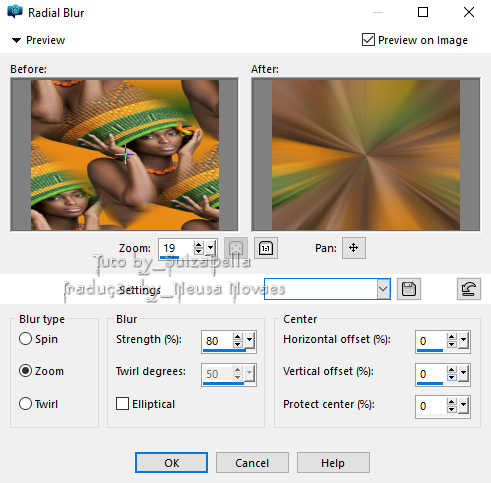This screenshot has height=483, width=491.
Task: Increase Strength value with up arrow
Action: coord(237,337)
